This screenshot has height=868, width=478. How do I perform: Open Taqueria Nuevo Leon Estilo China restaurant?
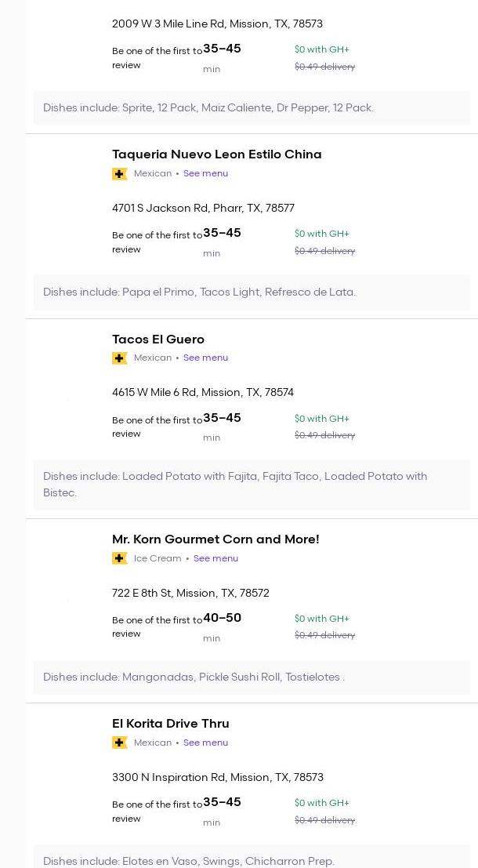(216, 154)
